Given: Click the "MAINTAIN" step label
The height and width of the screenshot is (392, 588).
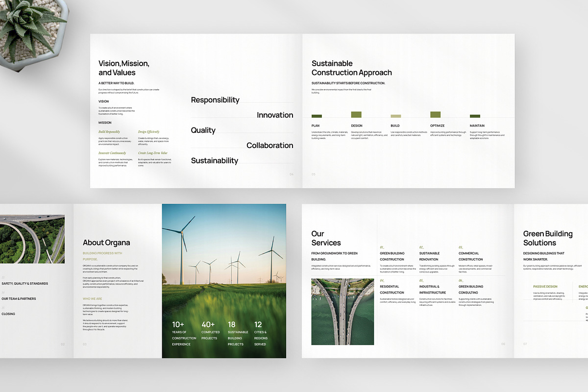Looking at the screenshot, I should pos(477,126).
